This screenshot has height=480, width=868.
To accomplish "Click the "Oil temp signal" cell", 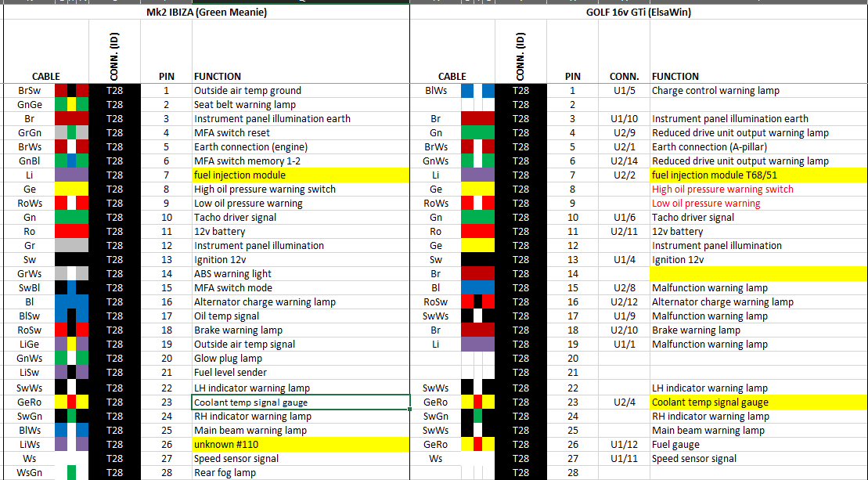I will 301,316.
